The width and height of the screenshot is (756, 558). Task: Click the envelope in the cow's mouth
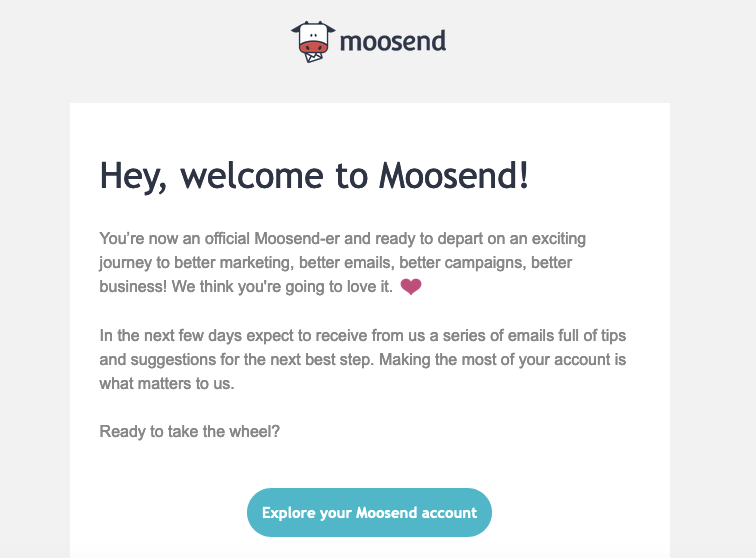click(313, 56)
